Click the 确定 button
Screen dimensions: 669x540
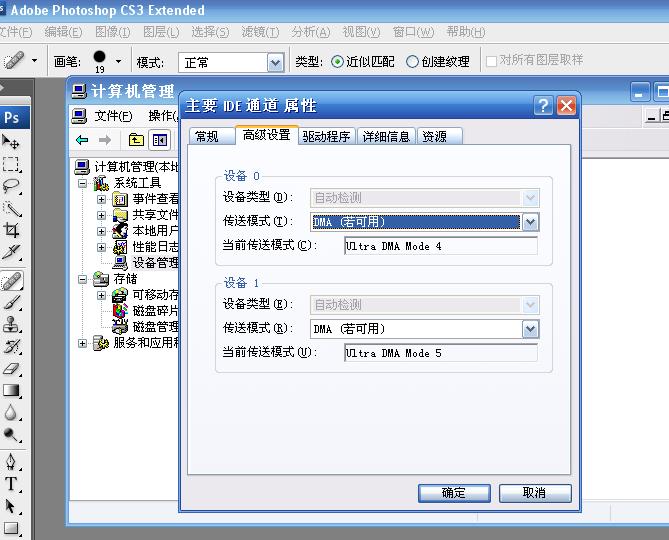(454, 493)
